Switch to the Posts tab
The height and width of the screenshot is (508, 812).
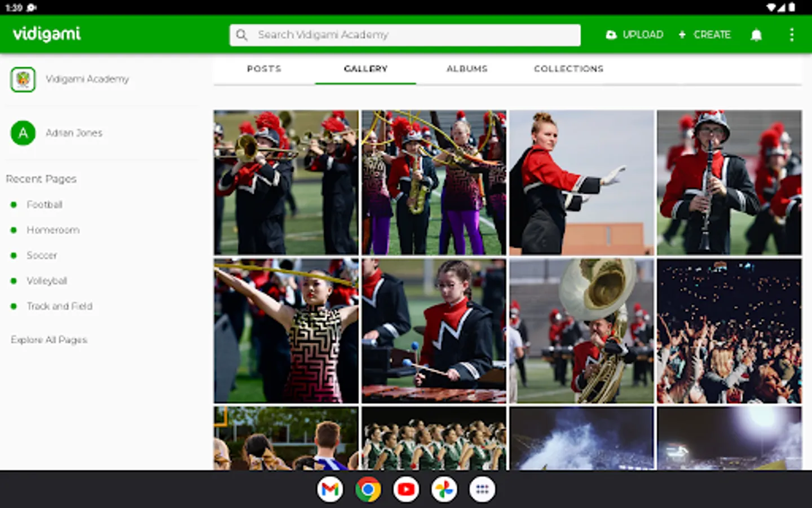[x=264, y=69]
